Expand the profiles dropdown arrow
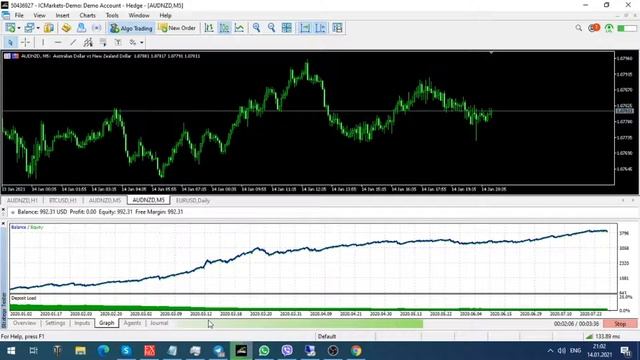 click(x=38, y=28)
